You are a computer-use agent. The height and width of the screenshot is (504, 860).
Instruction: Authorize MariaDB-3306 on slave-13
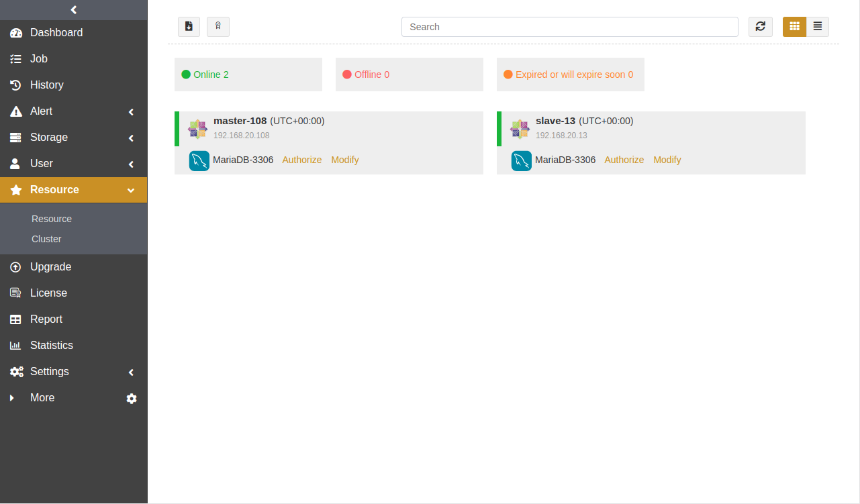[624, 160]
